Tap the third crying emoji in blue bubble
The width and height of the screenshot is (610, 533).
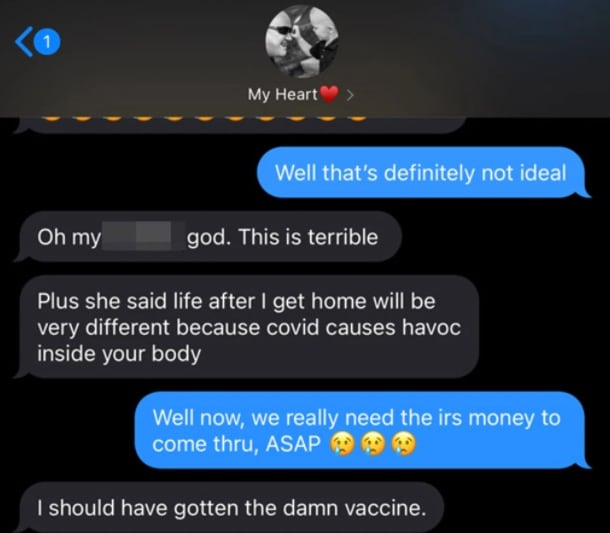click(x=404, y=444)
